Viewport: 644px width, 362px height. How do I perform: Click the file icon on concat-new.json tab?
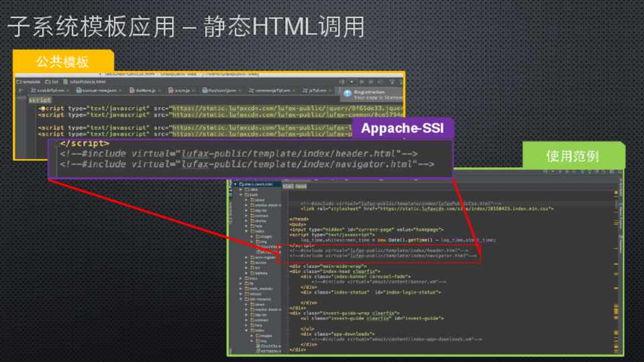click(x=78, y=90)
